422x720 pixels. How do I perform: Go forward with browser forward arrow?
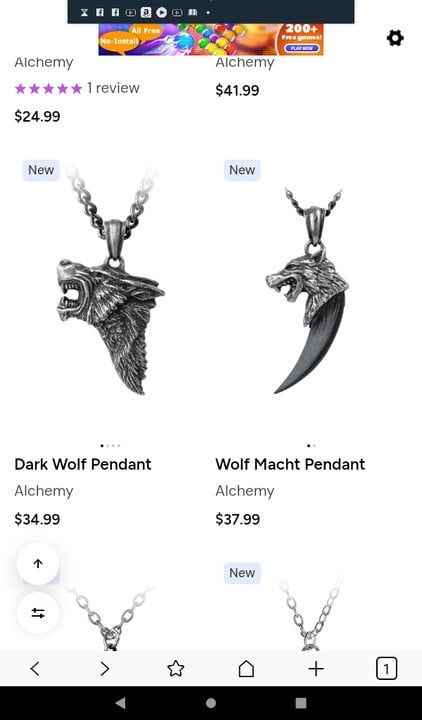pyautogui.click(x=105, y=669)
